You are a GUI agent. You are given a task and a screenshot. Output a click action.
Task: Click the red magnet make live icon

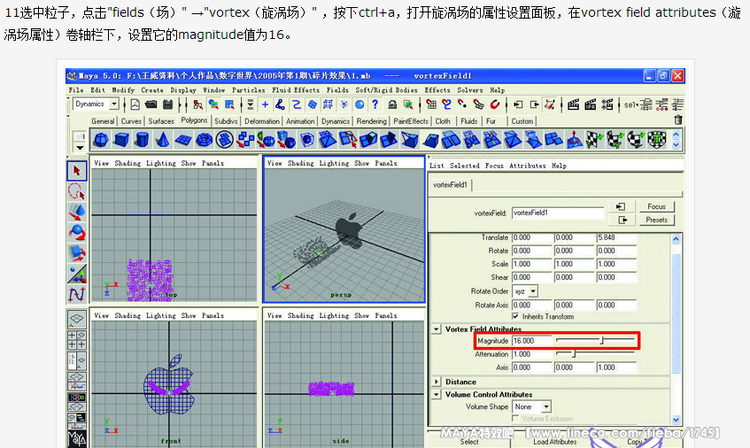(495, 104)
